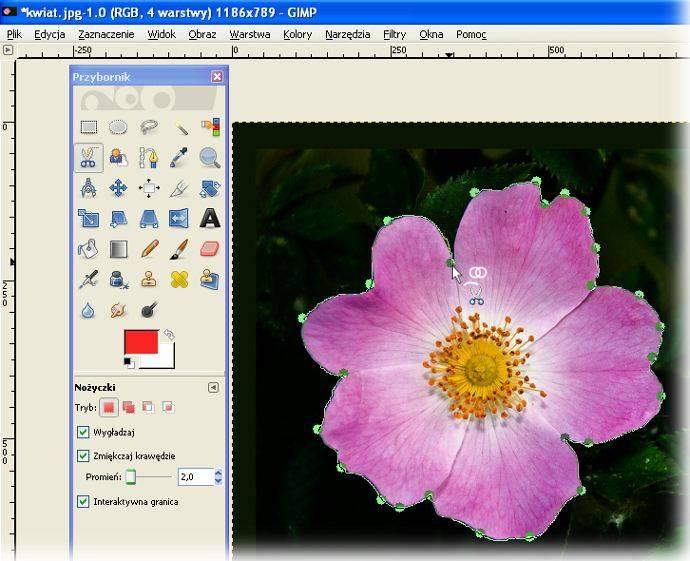Select the Perspective Clone tool

(x=210, y=279)
